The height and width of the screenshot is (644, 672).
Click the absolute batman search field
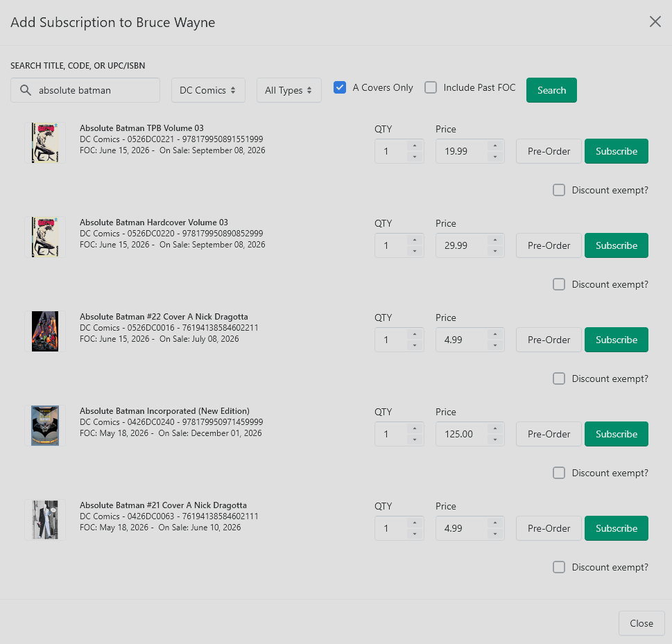coord(85,90)
